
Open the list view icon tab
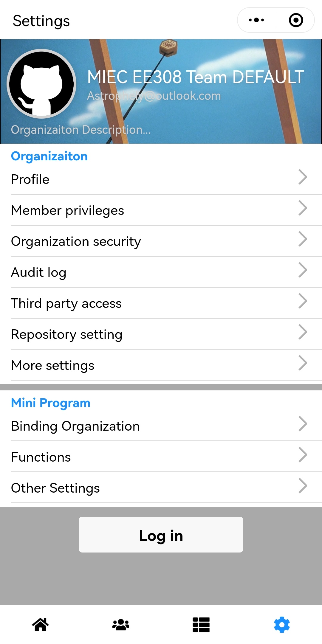point(201,624)
